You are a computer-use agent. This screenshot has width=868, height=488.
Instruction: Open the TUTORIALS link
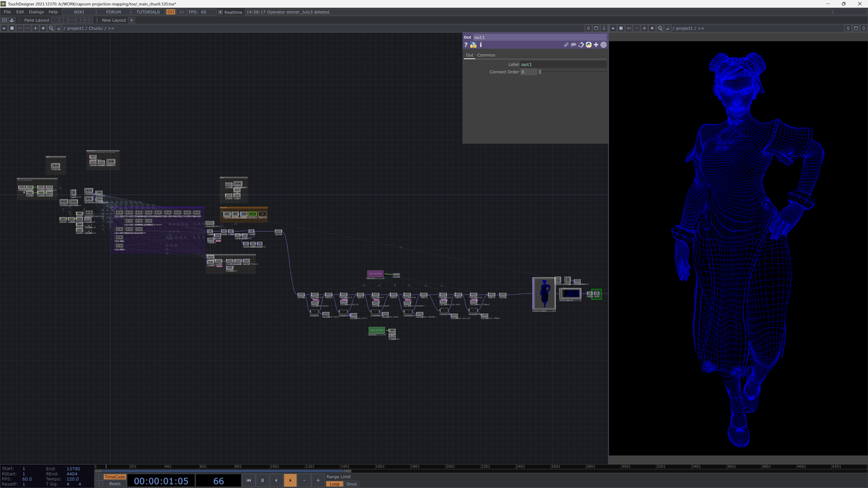coord(148,12)
